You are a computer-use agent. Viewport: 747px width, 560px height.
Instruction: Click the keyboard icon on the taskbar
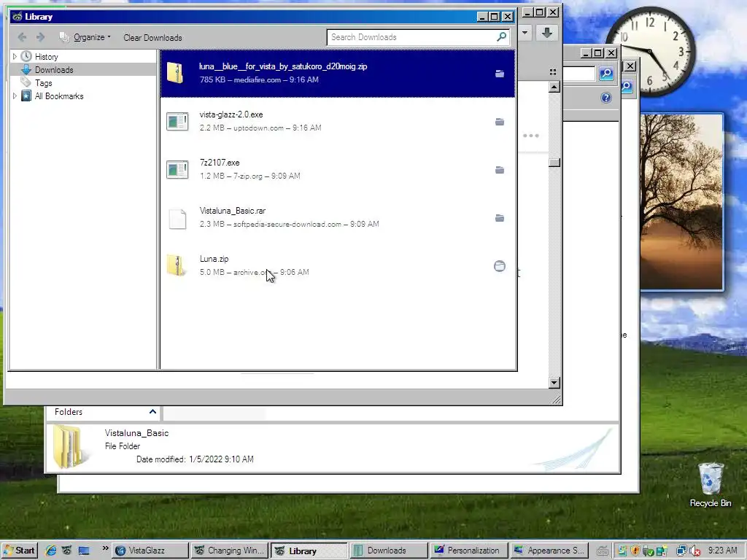pos(602,551)
